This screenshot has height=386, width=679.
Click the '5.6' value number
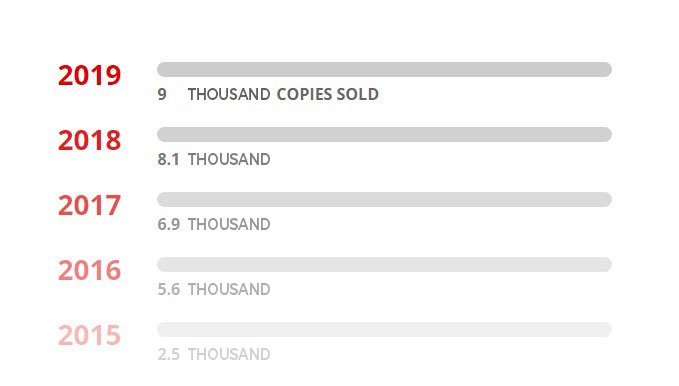click(168, 289)
